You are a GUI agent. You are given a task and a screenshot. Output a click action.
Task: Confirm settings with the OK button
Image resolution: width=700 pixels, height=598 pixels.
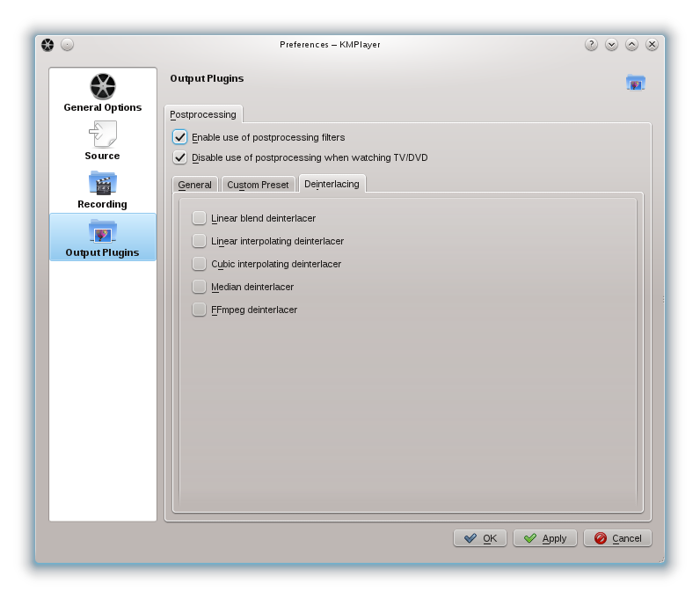(x=480, y=538)
